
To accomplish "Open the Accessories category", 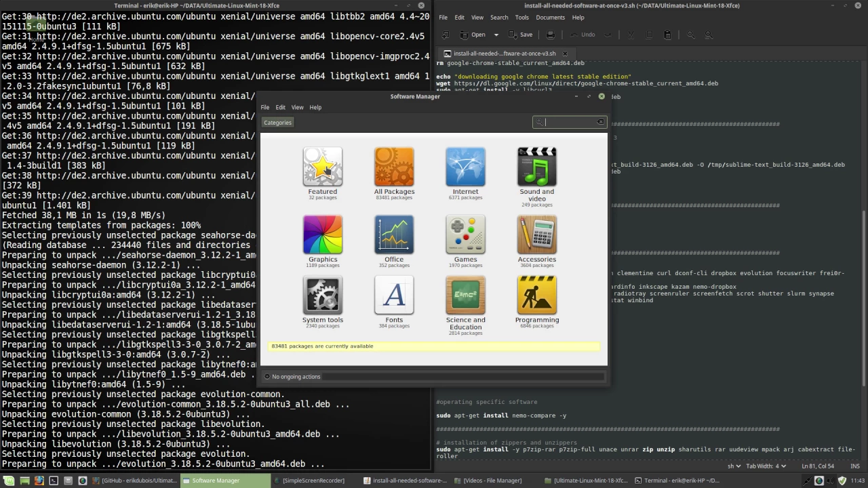I will click(x=537, y=241).
